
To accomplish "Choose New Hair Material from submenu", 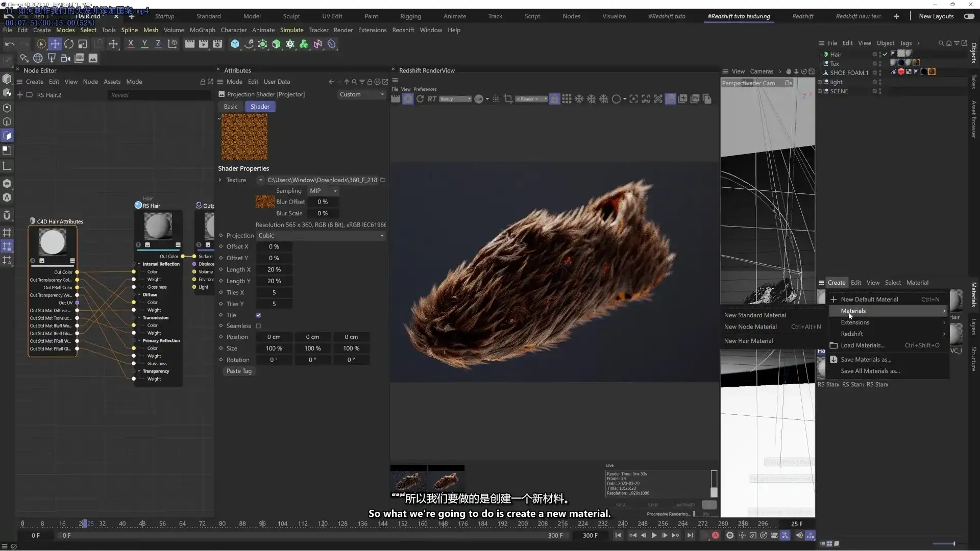I will [748, 341].
